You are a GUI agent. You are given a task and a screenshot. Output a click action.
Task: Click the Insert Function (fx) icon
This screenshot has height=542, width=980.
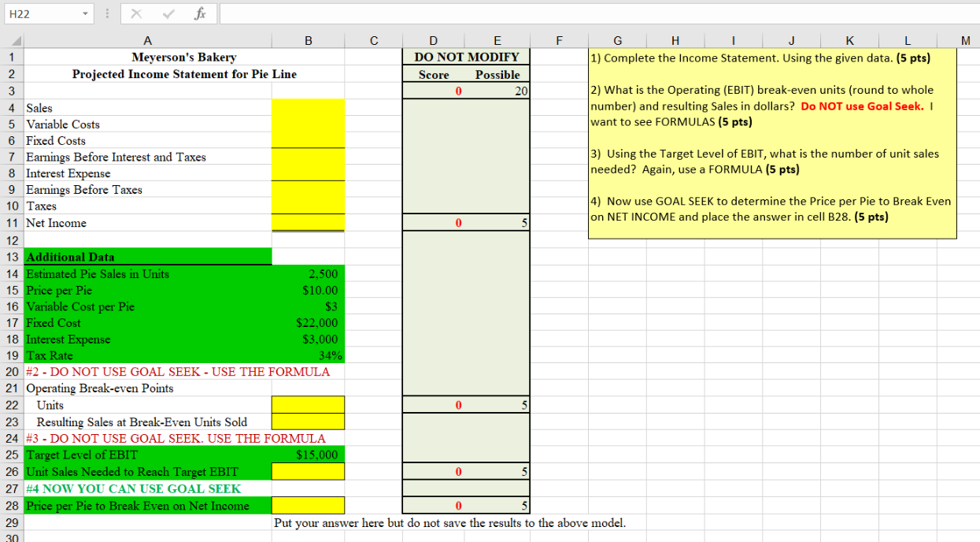pyautogui.click(x=200, y=13)
